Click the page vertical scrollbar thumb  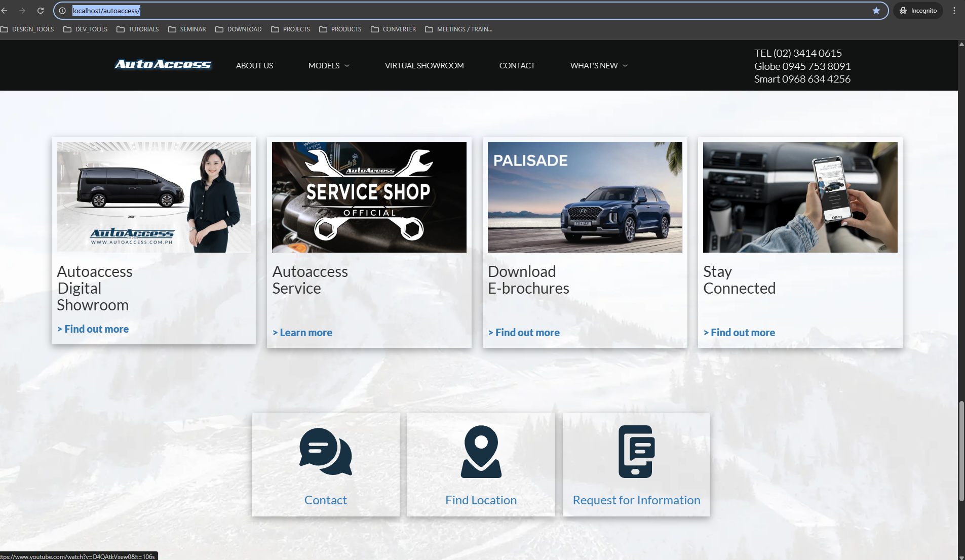[961, 451]
